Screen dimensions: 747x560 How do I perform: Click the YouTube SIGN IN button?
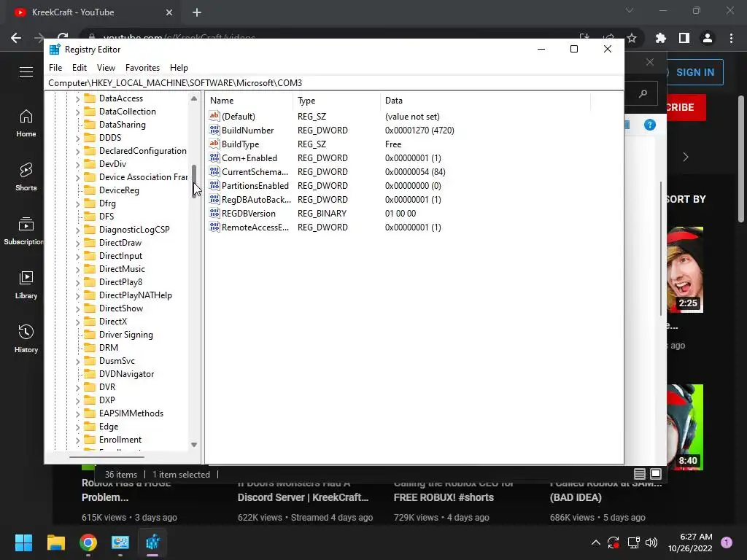tap(694, 72)
